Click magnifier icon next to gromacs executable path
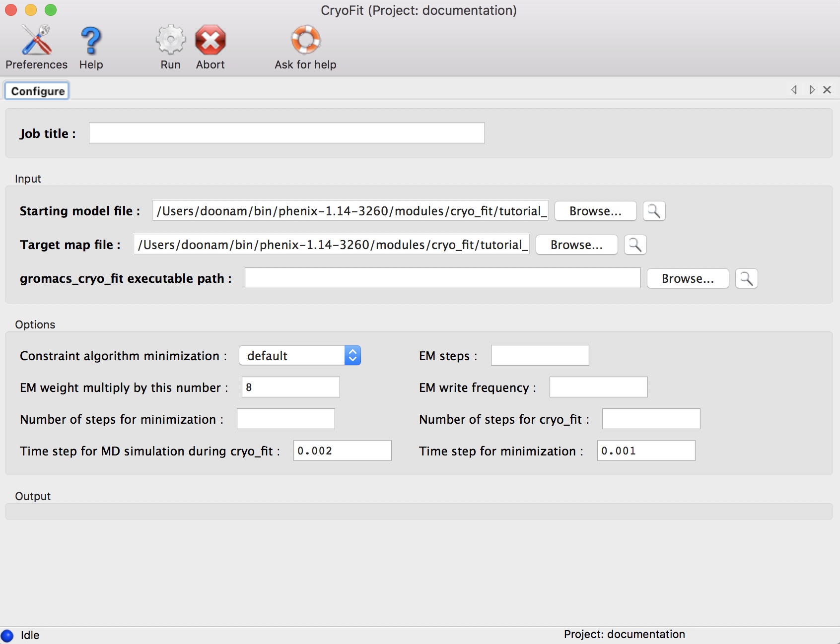 click(x=746, y=278)
